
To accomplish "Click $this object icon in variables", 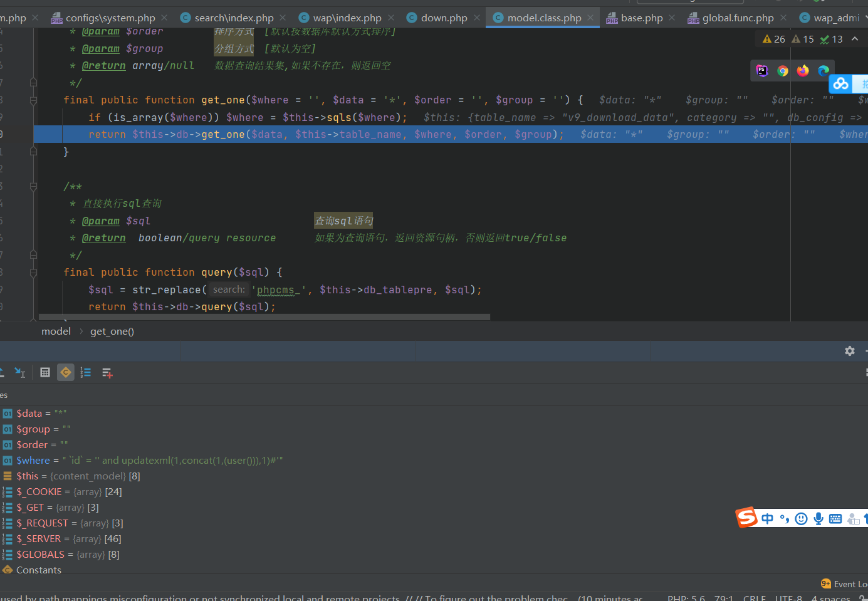I will pos(8,476).
